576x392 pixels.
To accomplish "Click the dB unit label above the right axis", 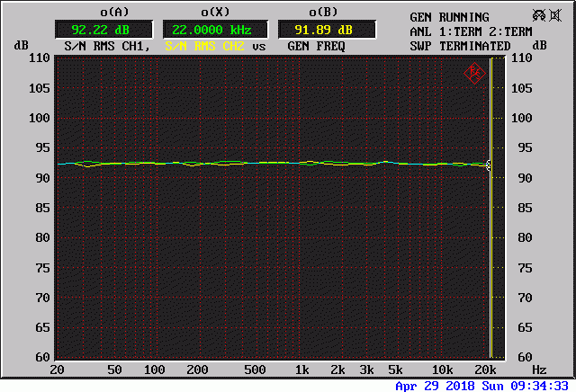I will click(539, 46).
